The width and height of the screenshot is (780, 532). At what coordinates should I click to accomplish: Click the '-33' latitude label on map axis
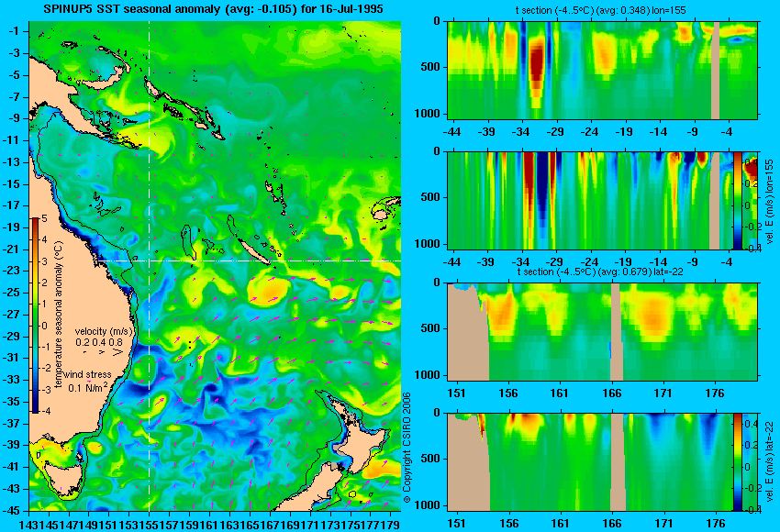coord(12,380)
